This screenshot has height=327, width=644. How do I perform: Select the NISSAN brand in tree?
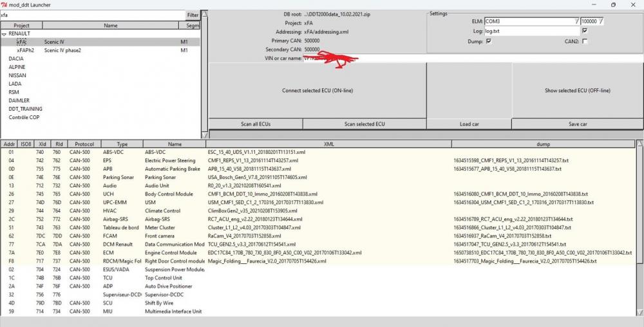click(x=17, y=75)
